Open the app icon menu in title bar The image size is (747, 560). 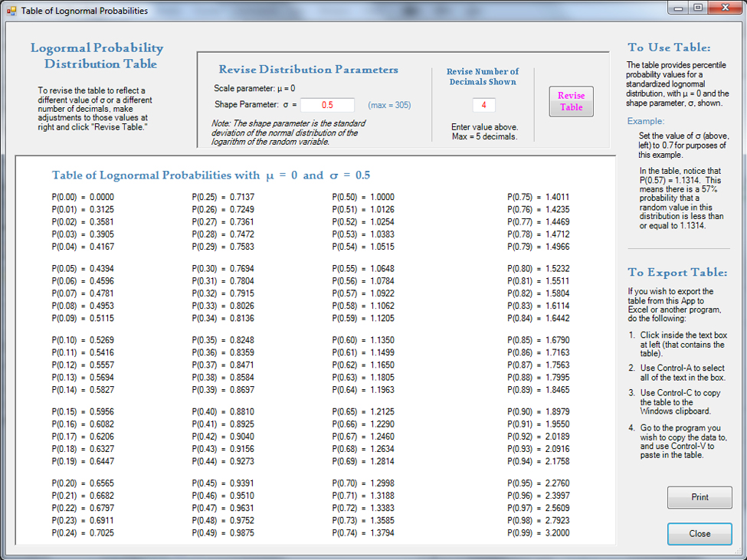[x=11, y=11]
